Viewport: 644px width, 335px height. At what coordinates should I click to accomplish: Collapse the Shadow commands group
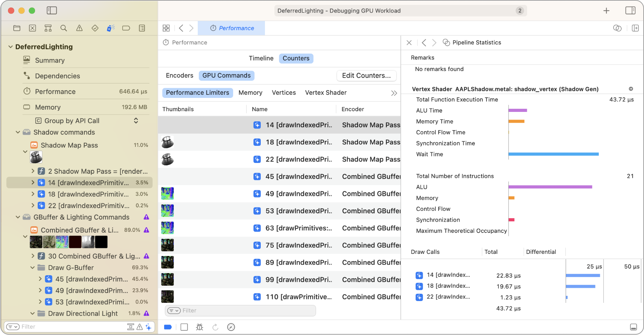click(18, 132)
